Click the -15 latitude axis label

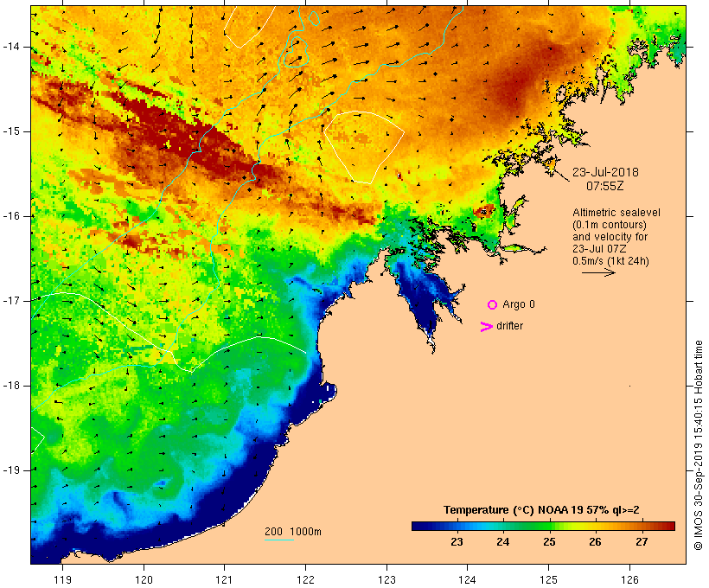[11, 131]
